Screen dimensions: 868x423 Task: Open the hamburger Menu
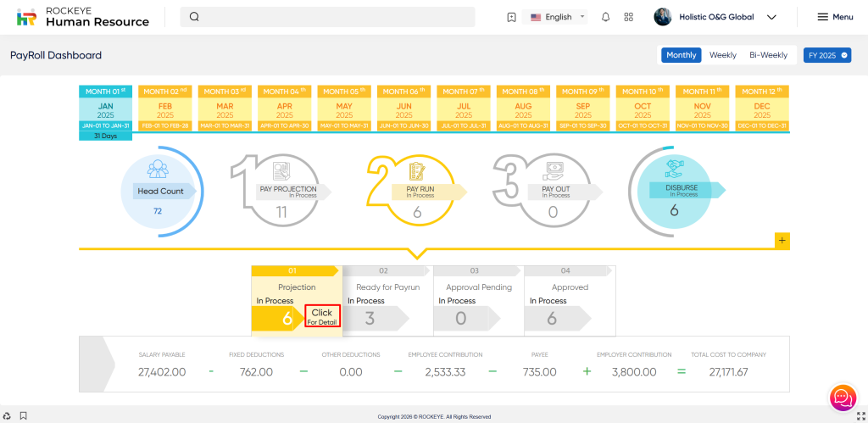pyautogui.click(x=834, y=17)
